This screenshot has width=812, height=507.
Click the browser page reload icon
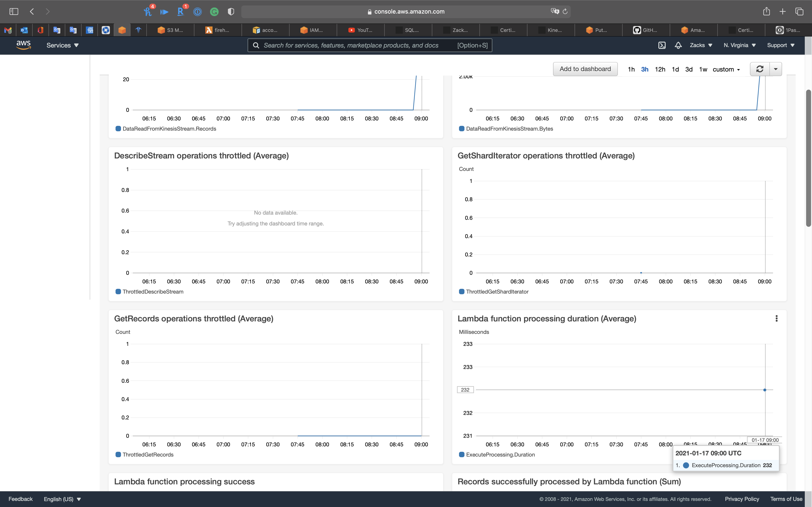pos(565,11)
